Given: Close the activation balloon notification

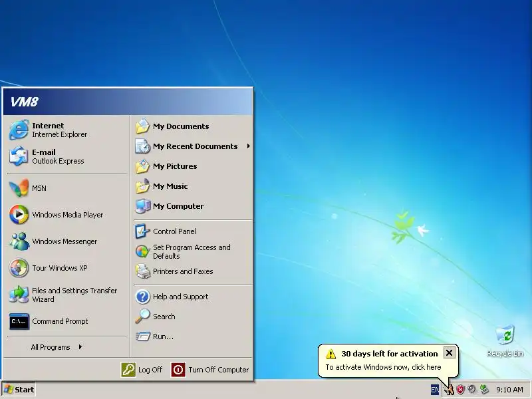Looking at the screenshot, I should [x=449, y=353].
